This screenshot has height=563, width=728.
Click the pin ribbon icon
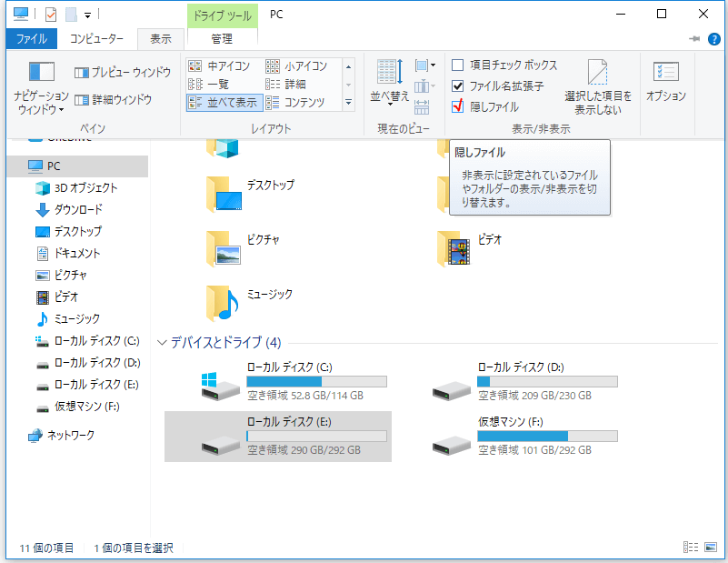(x=694, y=39)
